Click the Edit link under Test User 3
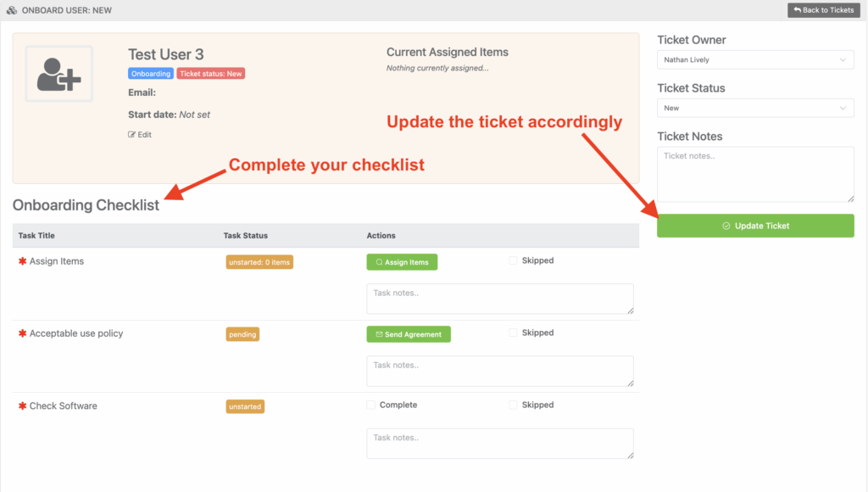Viewport: 868px width, 492px height. (139, 134)
